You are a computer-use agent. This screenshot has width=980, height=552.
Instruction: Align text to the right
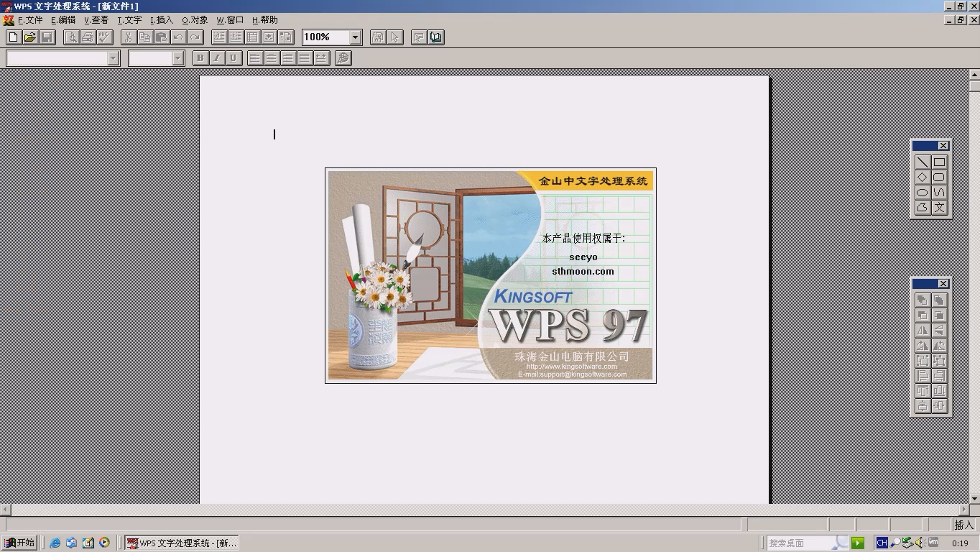coord(289,58)
